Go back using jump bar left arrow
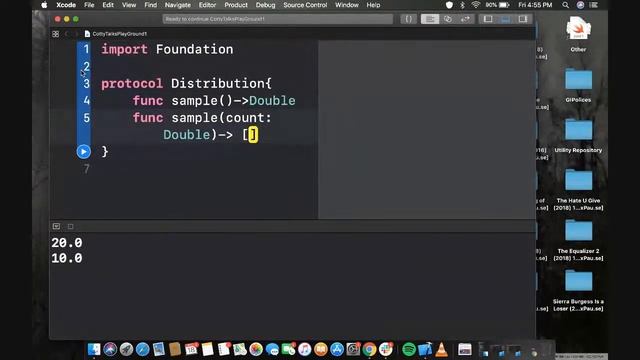Viewport: 640px width, 360px height. (67, 34)
